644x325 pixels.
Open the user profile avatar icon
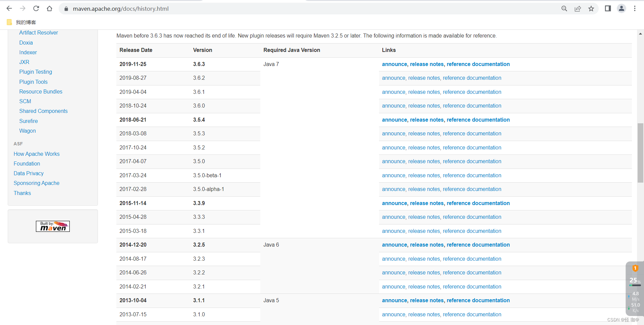coord(622,8)
